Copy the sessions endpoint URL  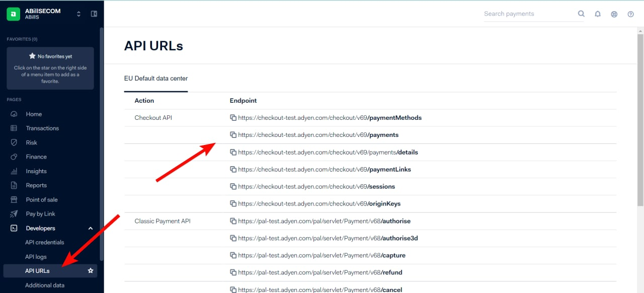[233, 186]
